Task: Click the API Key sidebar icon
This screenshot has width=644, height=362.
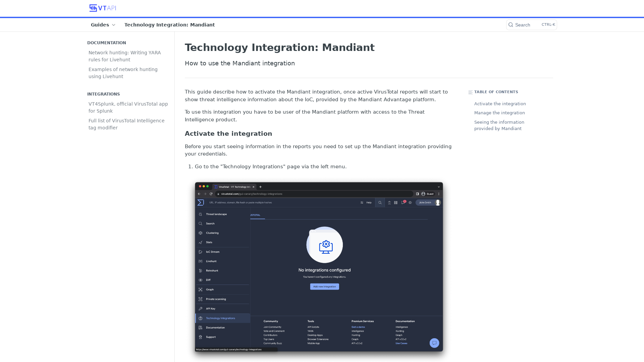Action: point(201,308)
